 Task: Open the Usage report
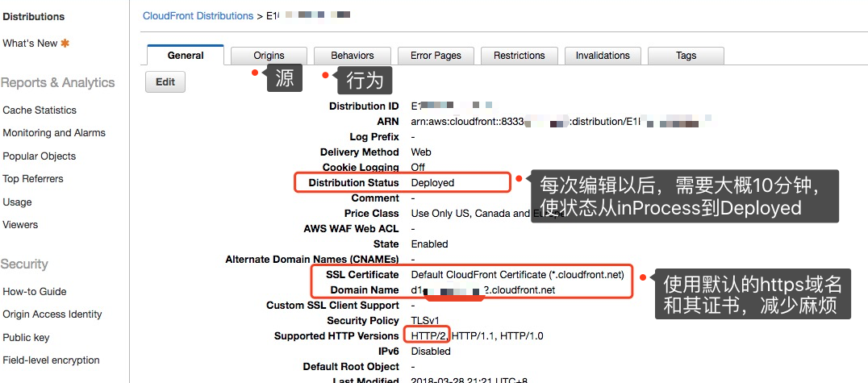point(17,202)
